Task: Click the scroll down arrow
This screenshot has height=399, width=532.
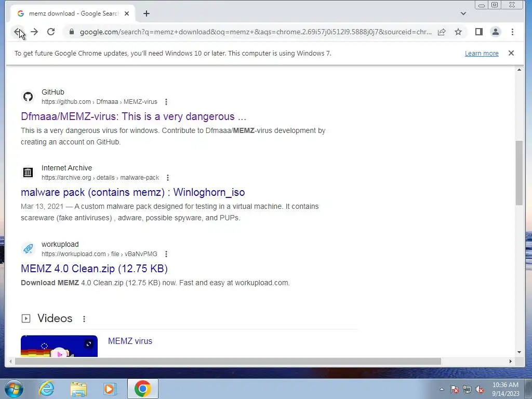Action: coord(519,352)
